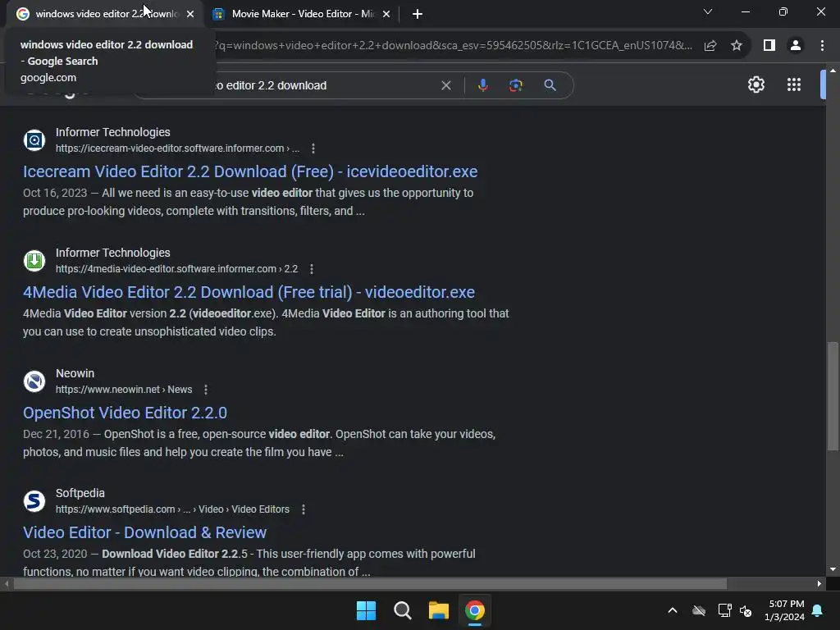
Task: Click the Chrome taskbar icon
Action: pyautogui.click(x=475, y=610)
